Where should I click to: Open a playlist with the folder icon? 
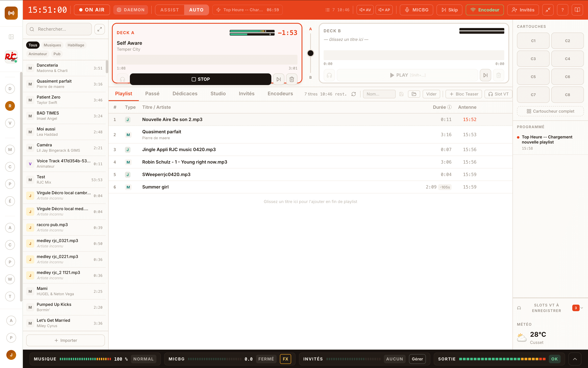coord(414,94)
